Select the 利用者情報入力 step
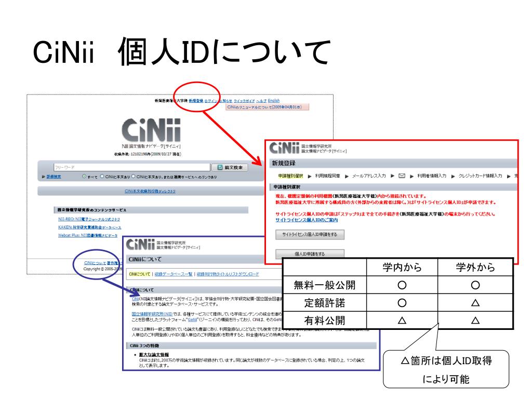Viewport: 532px width, 399px height. (432, 176)
